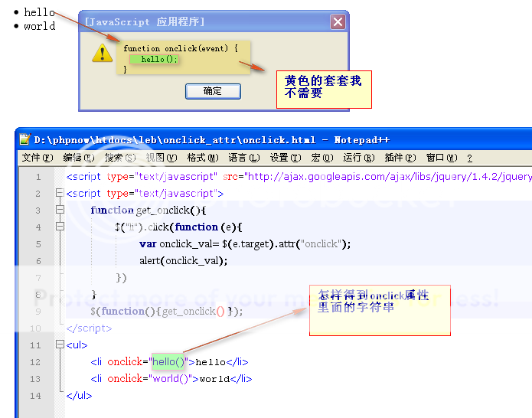Open the 语言(L) menu
This screenshot has width=532, height=418.
244,158
